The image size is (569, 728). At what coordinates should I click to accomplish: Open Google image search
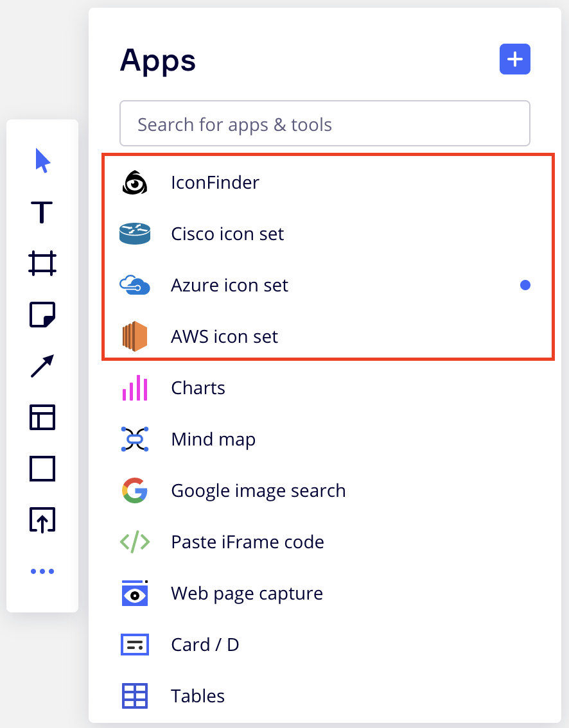[x=258, y=491]
